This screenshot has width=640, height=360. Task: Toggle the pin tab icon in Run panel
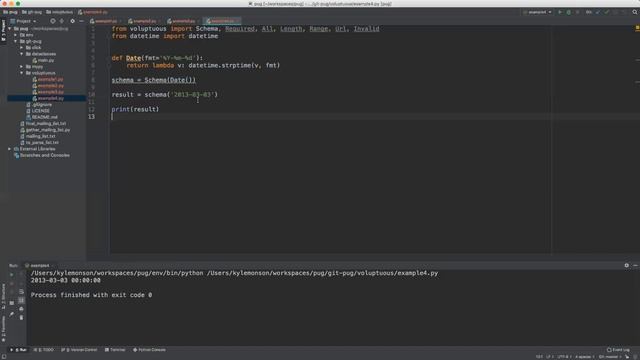[x=11, y=314]
